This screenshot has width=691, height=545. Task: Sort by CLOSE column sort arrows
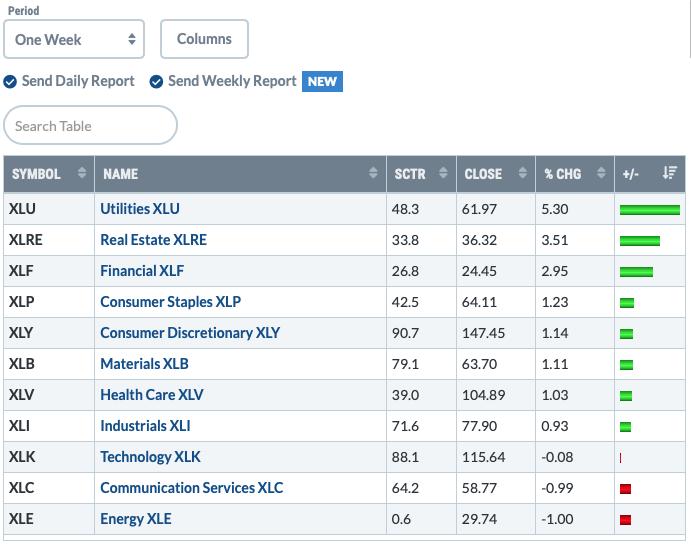521,174
